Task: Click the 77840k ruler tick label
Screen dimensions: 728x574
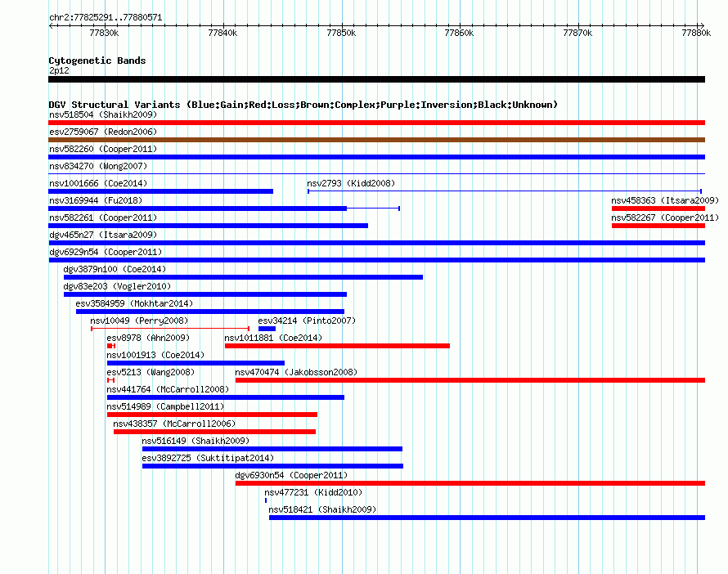Action: [222, 33]
